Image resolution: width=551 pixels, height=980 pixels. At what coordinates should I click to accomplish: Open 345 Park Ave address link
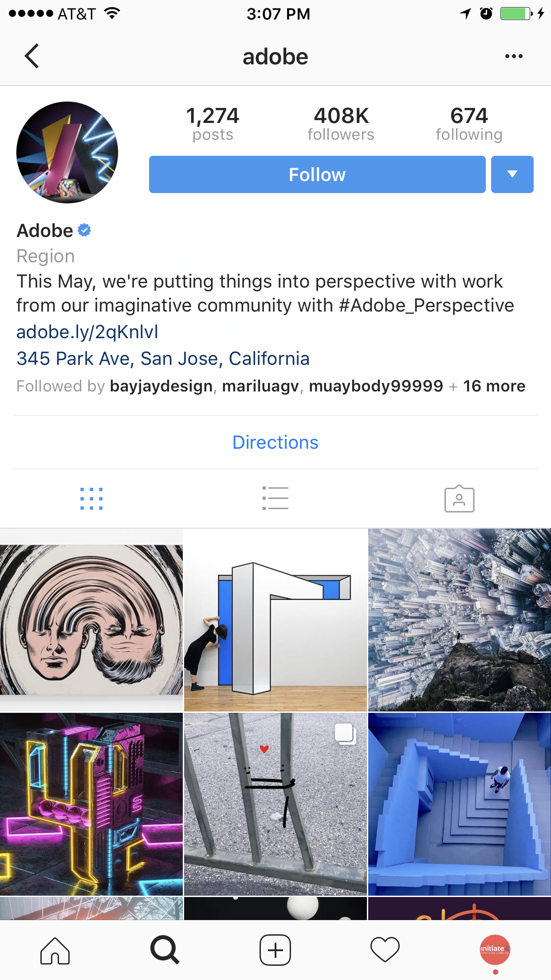point(163,359)
